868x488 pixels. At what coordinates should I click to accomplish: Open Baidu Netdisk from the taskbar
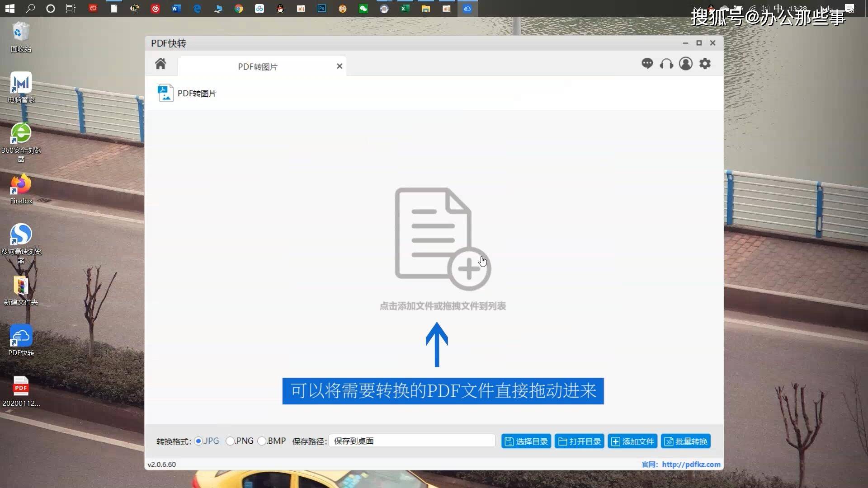(259, 9)
